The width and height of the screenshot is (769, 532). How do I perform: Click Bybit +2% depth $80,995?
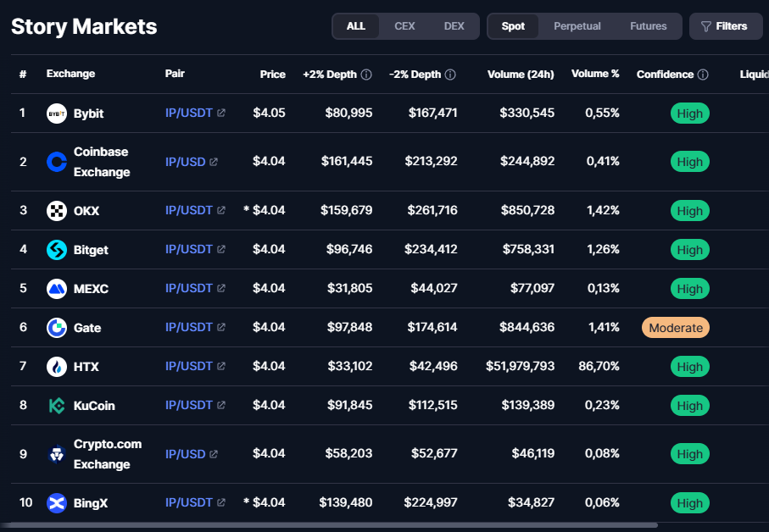pos(348,113)
